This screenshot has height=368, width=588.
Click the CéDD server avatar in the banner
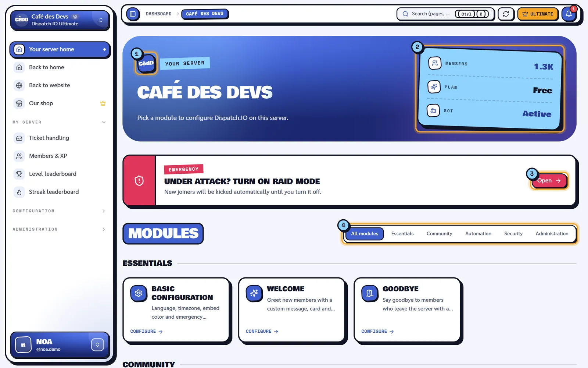(146, 63)
